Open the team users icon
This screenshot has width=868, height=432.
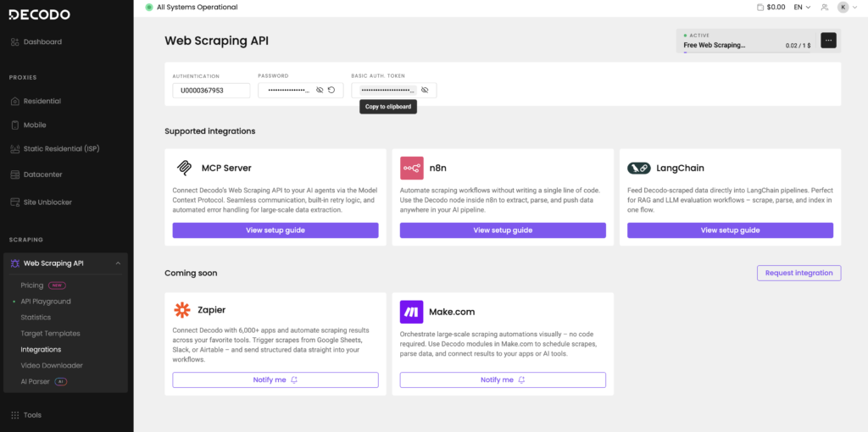(822, 7)
